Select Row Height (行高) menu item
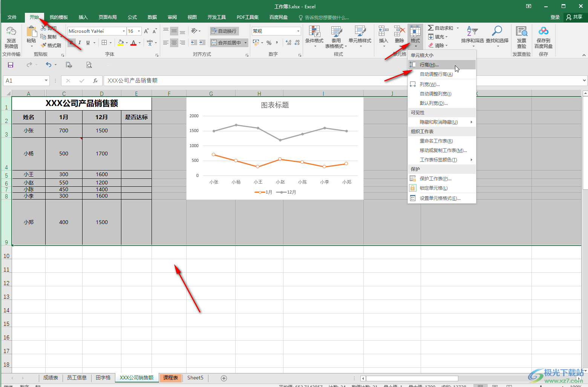Screen dimensions: 588x387 click(429, 65)
